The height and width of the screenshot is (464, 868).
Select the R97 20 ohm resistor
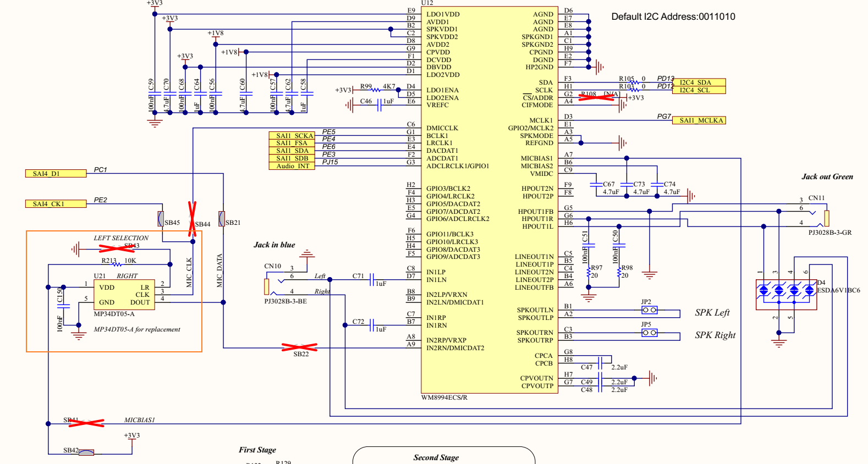tap(589, 272)
